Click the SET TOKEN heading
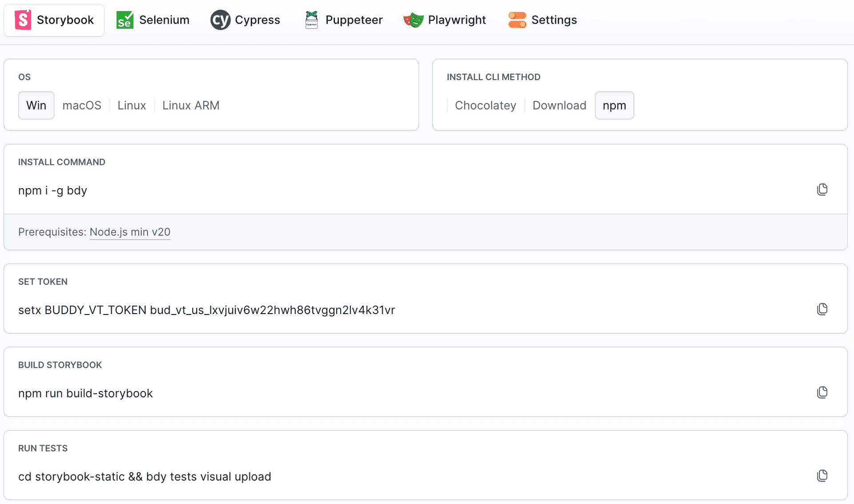The height and width of the screenshot is (504, 854). point(43,282)
